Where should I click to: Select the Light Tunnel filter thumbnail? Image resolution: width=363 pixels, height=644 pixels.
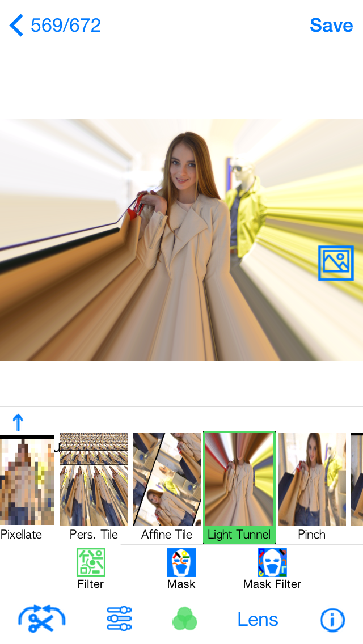click(239, 488)
